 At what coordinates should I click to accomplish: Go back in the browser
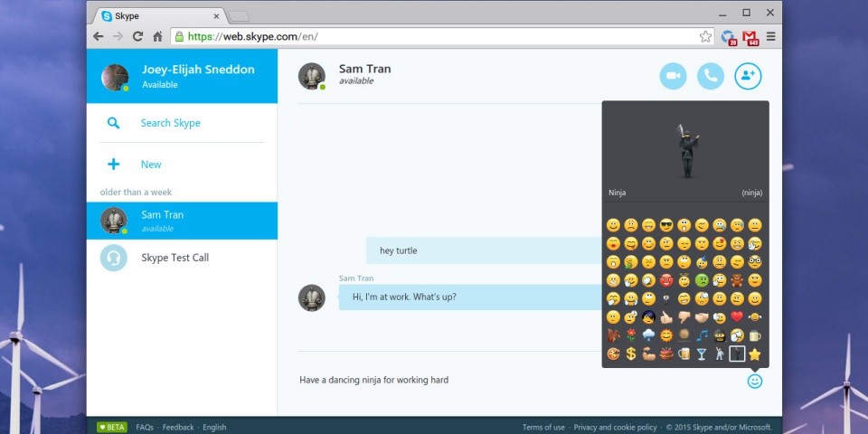(x=98, y=36)
